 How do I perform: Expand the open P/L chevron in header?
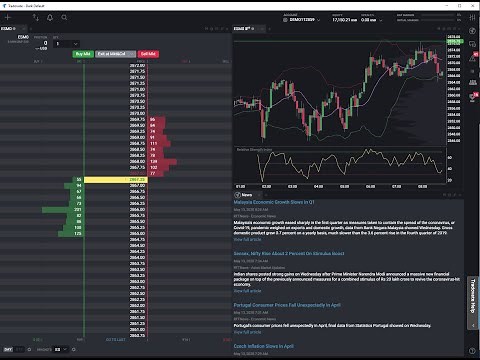coord(381,20)
